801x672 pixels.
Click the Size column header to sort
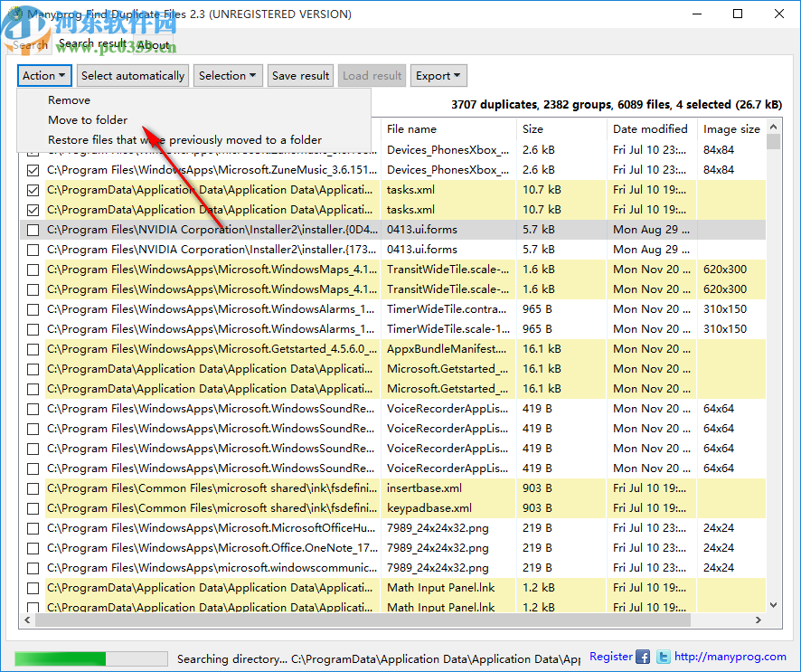[x=532, y=129]
